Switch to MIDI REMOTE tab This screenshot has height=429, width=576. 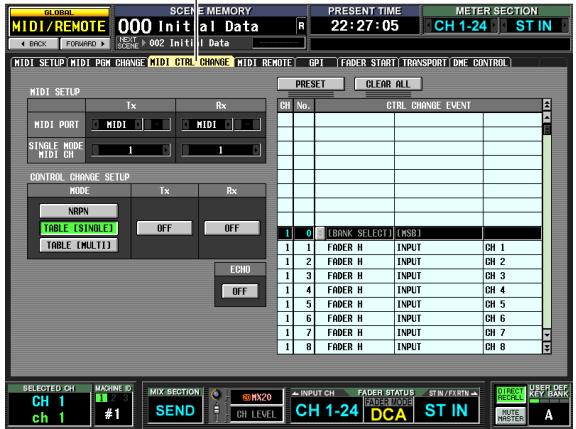264,63
